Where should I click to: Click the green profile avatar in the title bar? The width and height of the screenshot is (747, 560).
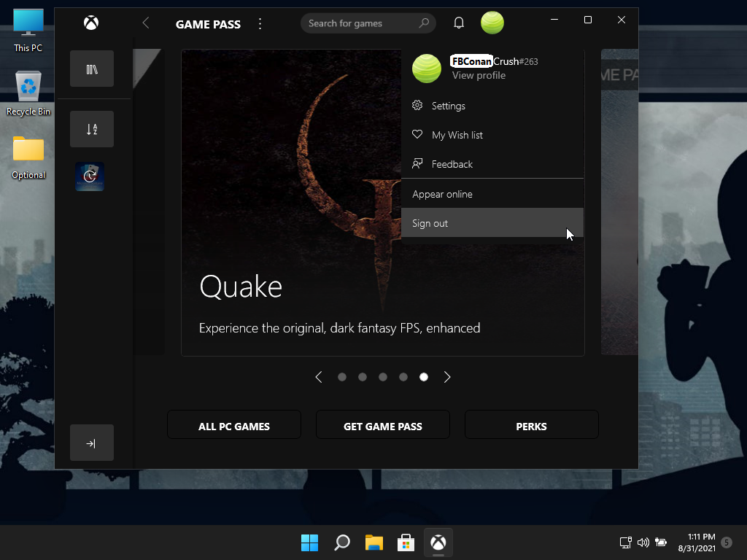click(x=492, y=23)
